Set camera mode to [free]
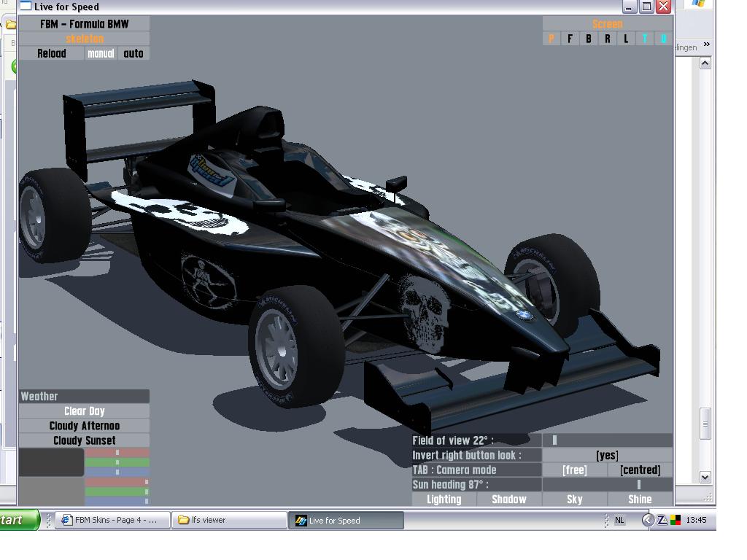Screen dimensions: 747x560 tap(575, 470)
